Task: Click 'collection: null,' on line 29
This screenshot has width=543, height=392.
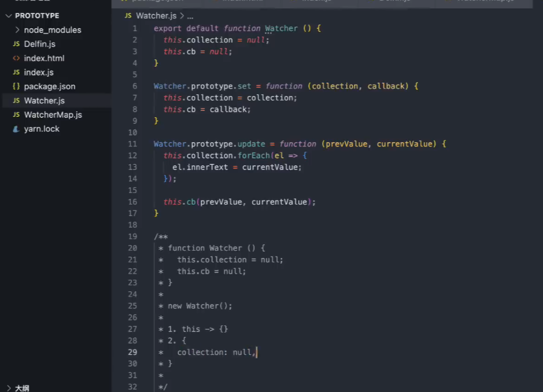Action: pos(216,352)
